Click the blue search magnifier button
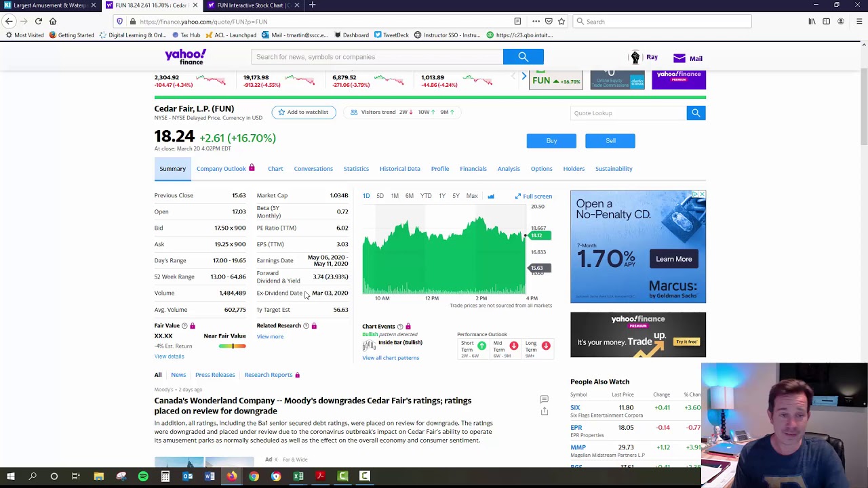 523,57
